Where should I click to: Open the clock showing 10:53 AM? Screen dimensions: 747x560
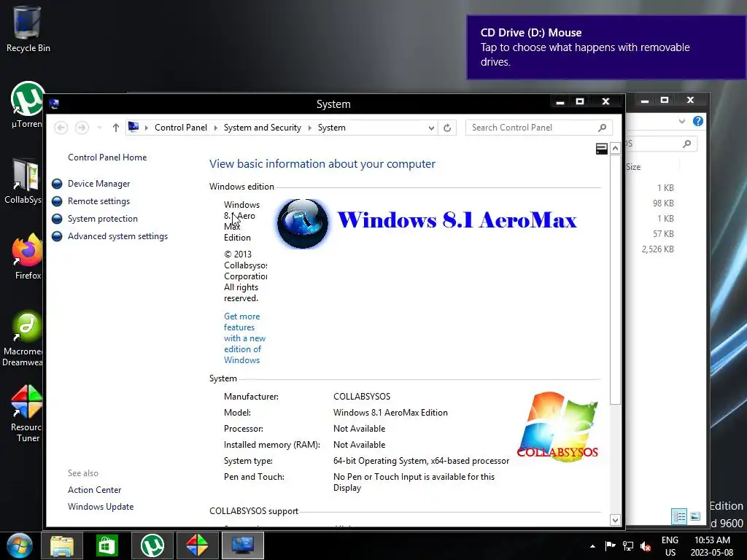point(712,546)
